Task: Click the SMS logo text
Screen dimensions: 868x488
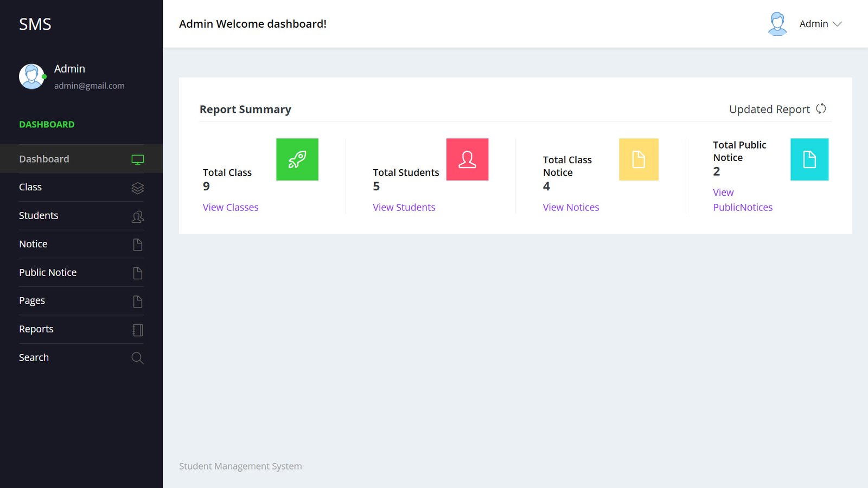Action: (x=35, y=24)
